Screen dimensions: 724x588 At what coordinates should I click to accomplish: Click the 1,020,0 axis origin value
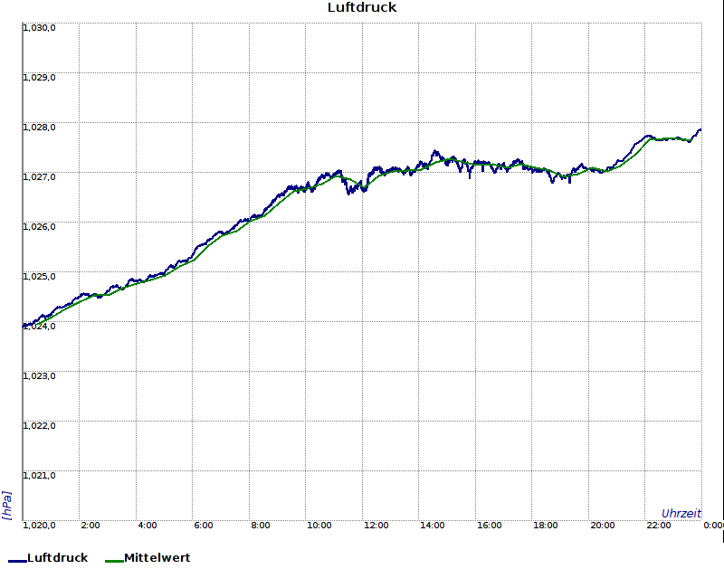coord(39,526)
